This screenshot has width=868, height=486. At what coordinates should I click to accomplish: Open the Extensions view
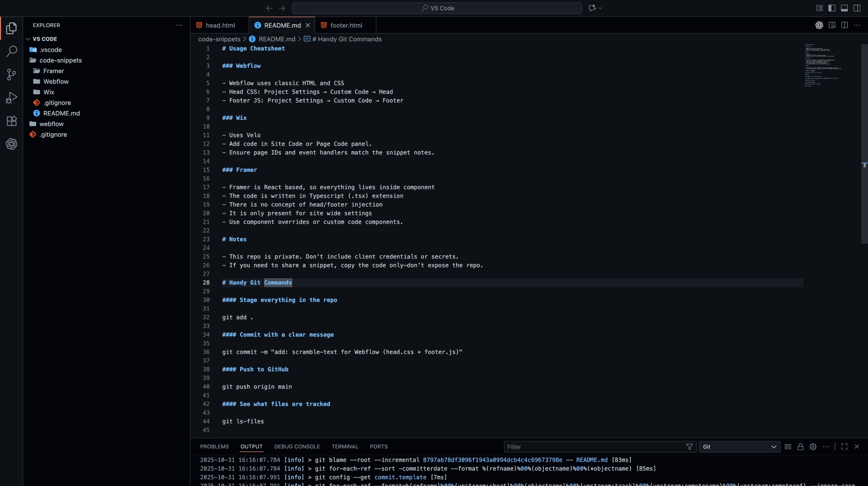point(11,121)
